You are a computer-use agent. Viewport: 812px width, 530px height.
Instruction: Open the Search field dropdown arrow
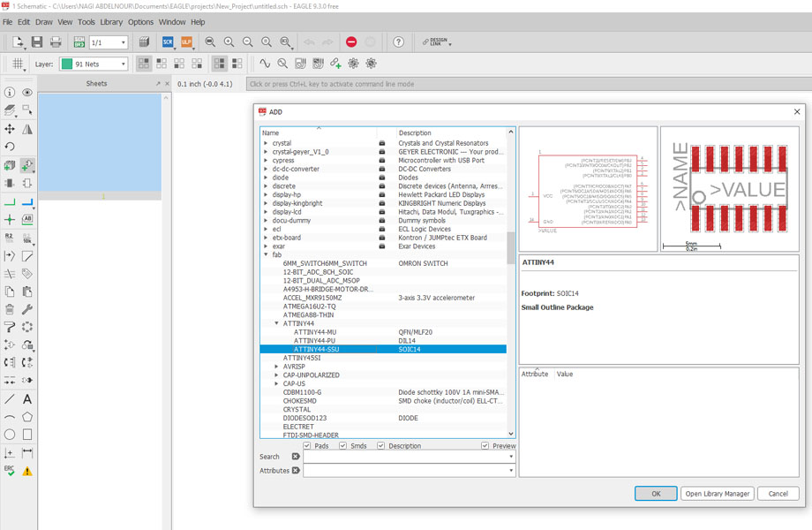[511, 457]
